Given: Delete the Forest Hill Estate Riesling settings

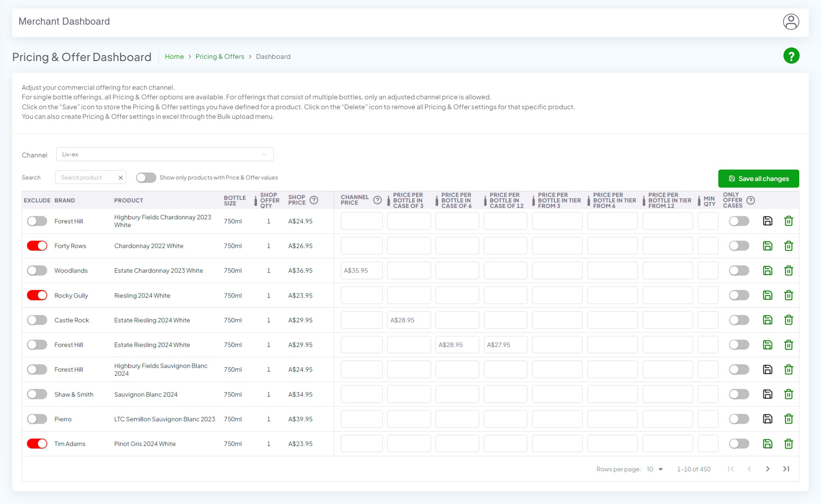Looking at the screenshot, I should click(x=789, y=345).
